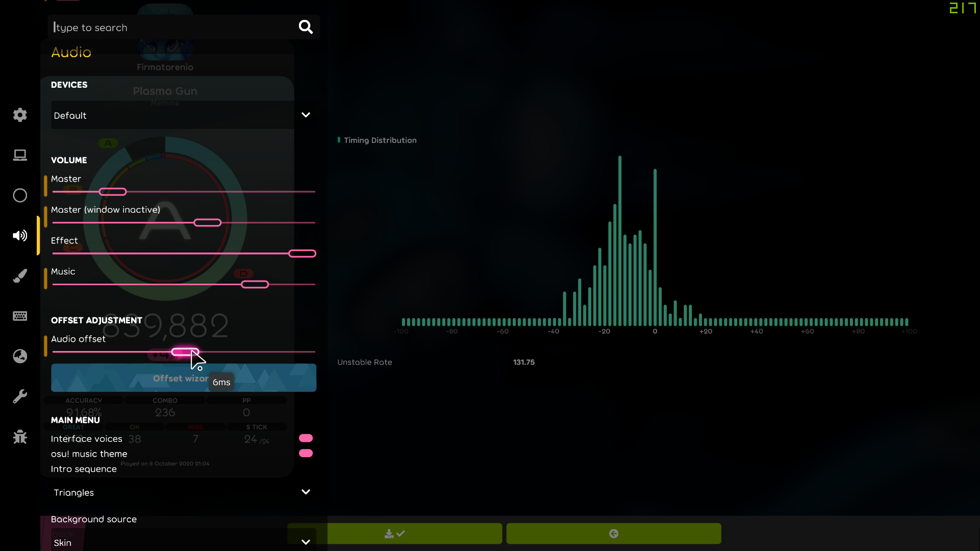Click the green back arrow button
The width and height of the screenshot is (980, 551).
614,533
